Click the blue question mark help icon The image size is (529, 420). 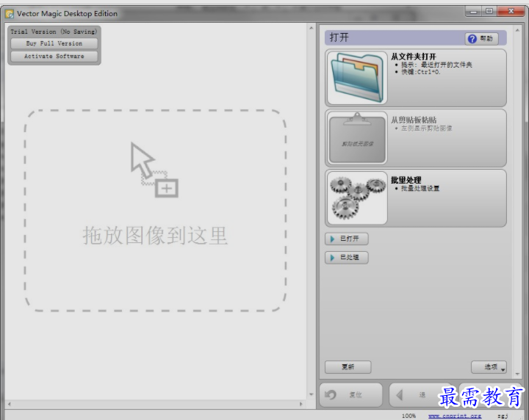472,39
